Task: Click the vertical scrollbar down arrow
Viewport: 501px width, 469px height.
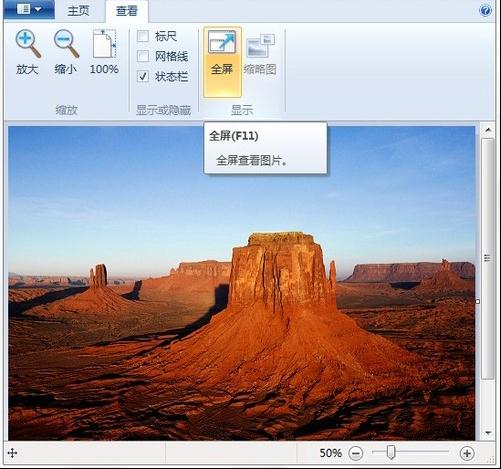Action: click(x=488, y=433)
